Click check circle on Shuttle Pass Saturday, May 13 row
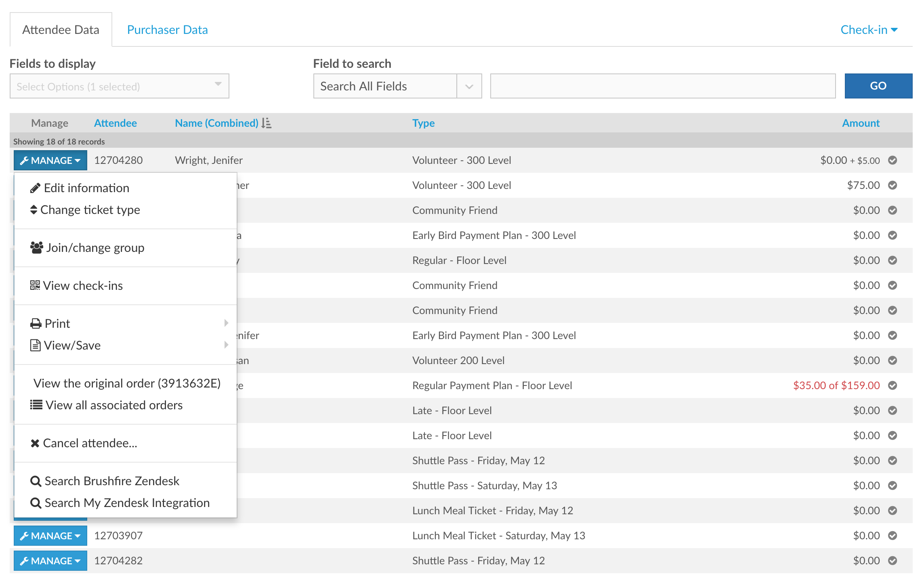924x574 pixels. tap(892, 486)
